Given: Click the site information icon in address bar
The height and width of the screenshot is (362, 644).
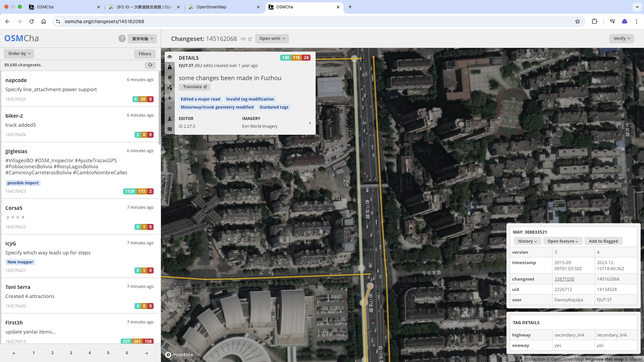Looking at the screenshot, I should click(58, 21).
